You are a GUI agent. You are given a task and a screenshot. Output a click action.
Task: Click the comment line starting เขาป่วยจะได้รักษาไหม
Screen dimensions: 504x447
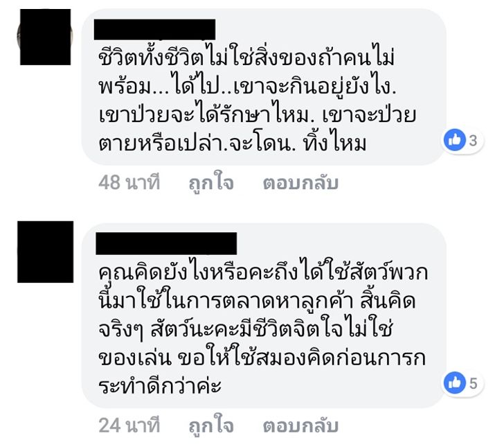257,114
